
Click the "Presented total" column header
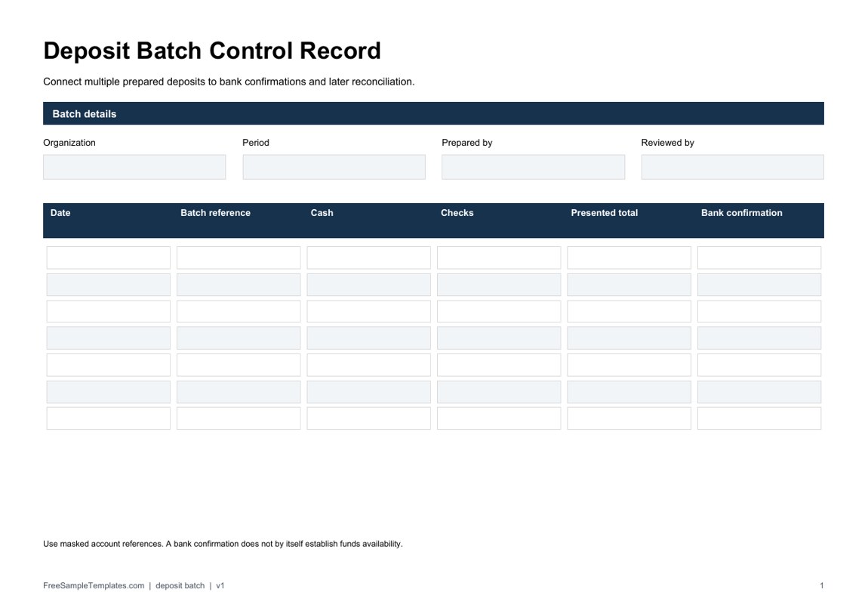604,213
